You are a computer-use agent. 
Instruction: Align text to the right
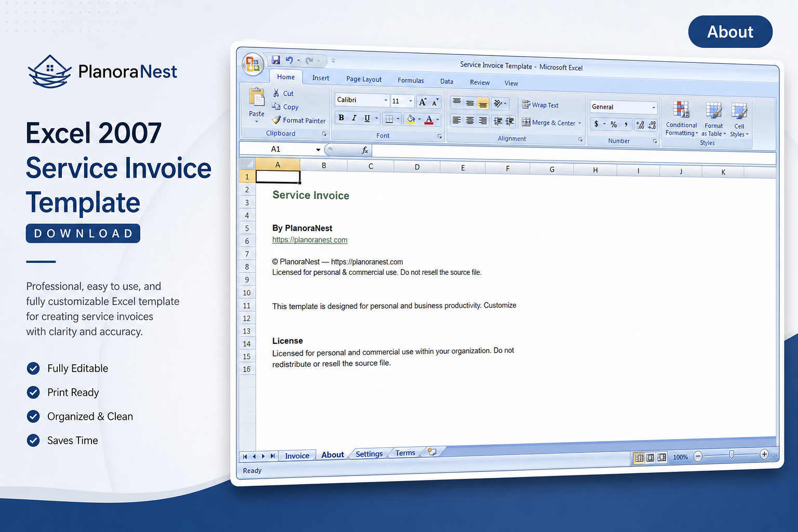tap(483, 121)
